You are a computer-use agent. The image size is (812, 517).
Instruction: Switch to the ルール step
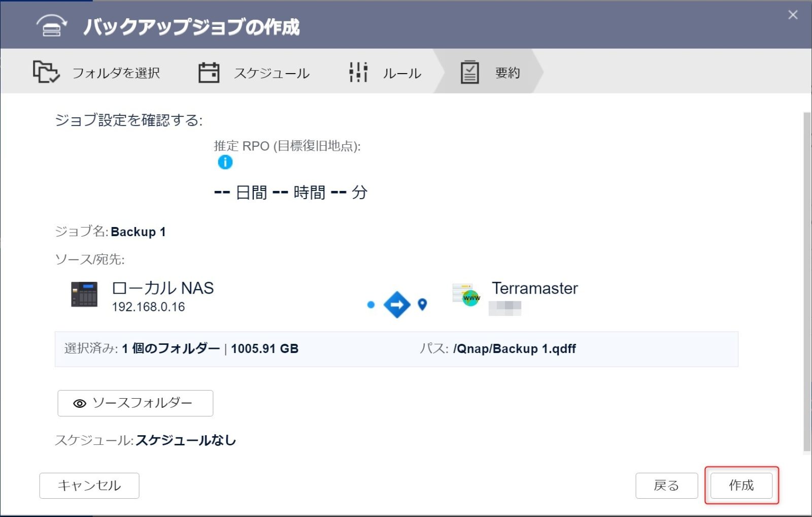point(401,73)
